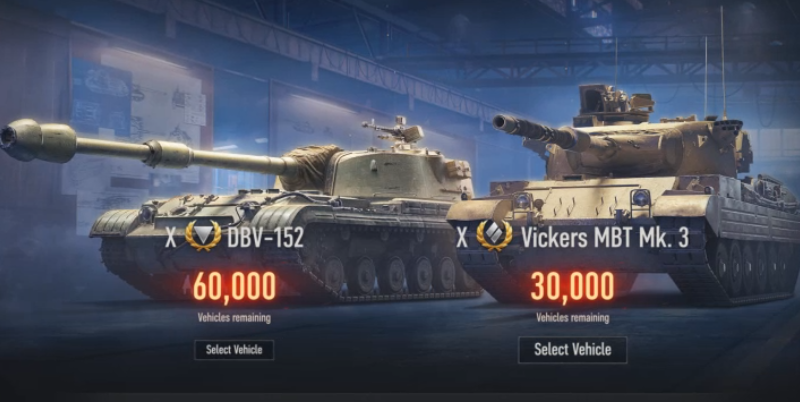Click the Vickers gun barrel muzzle
Screen dimensions: 800x402
coord(505,124)
